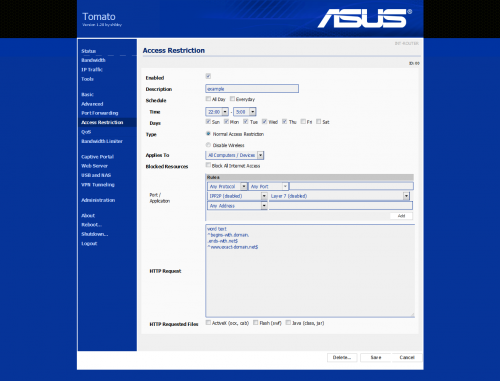Viewport: 500px width, 381px height.
Task: Check the ActiveX (ocx, cab) option
Action: pos(208,322)
